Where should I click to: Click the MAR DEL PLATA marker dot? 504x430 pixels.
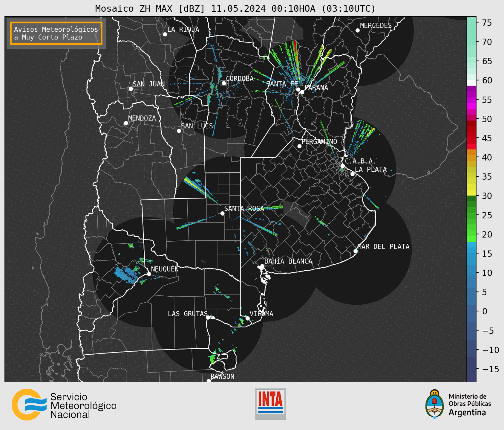(x=356, y=251)
